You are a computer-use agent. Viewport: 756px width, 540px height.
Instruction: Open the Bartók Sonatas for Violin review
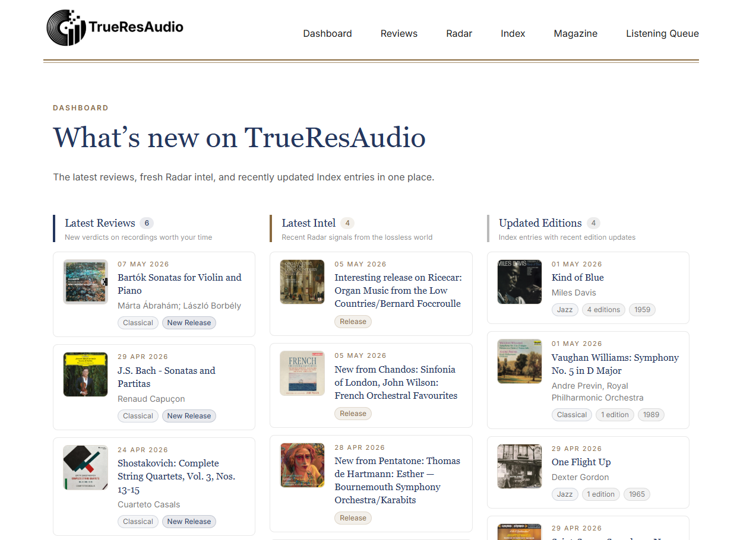tap(179, 284)
